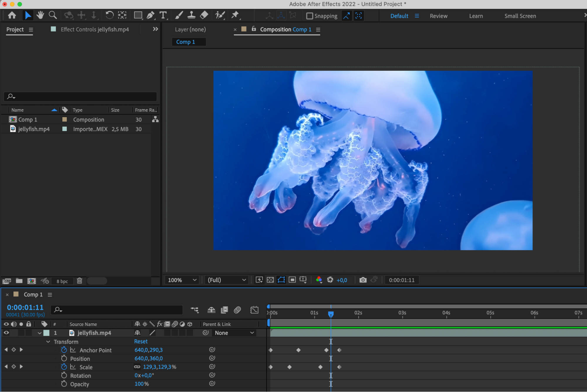The height and width of the screenshot is (392, 587).
Task: Select the Hand tool
Action: 40,15
